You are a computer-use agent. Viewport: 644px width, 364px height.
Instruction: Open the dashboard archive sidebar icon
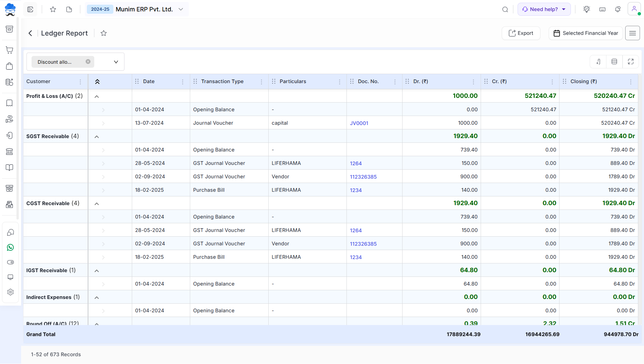click(9, 29)
